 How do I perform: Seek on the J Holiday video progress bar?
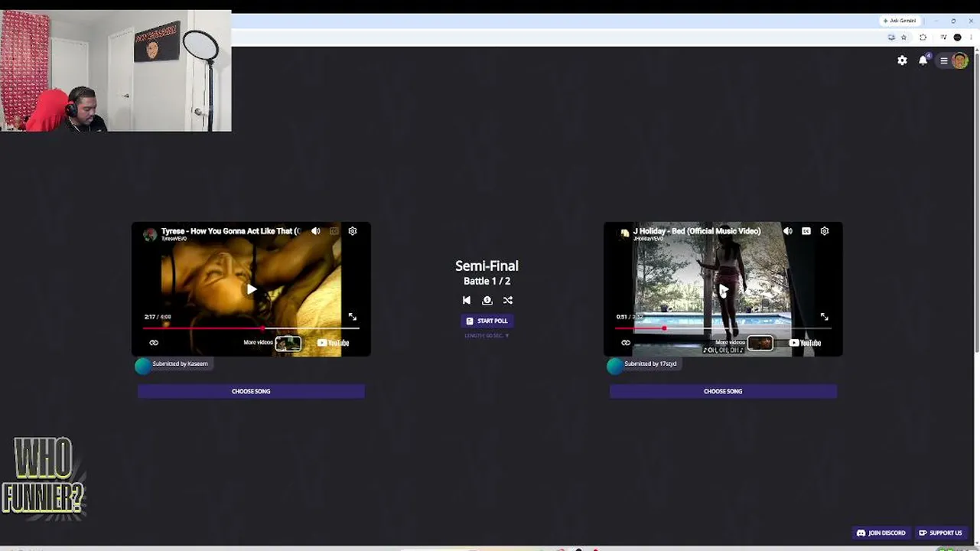pyautogui.click(x=723, y=328)
